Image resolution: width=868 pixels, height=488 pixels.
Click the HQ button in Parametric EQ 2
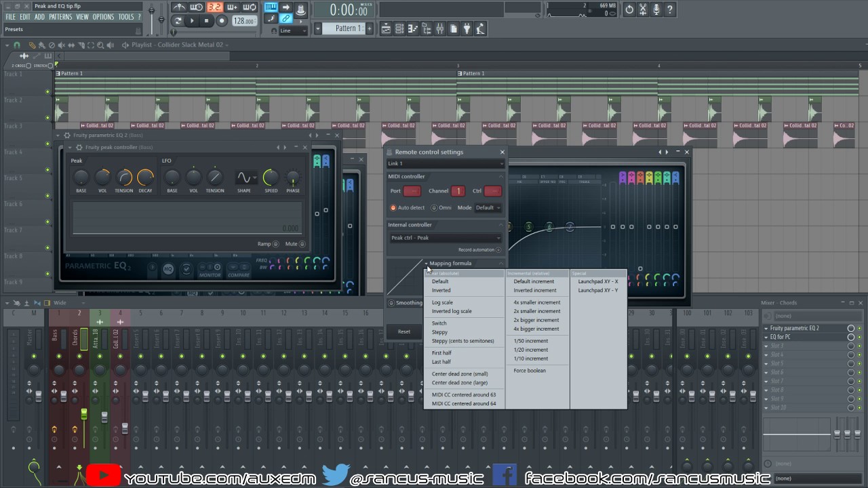pos(167,269)
